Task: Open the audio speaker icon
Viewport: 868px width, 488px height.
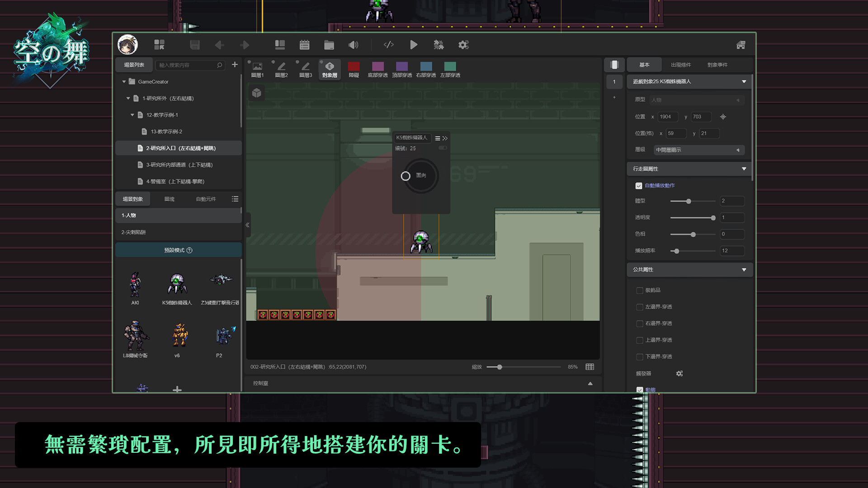Action: [x=353, y=45]
